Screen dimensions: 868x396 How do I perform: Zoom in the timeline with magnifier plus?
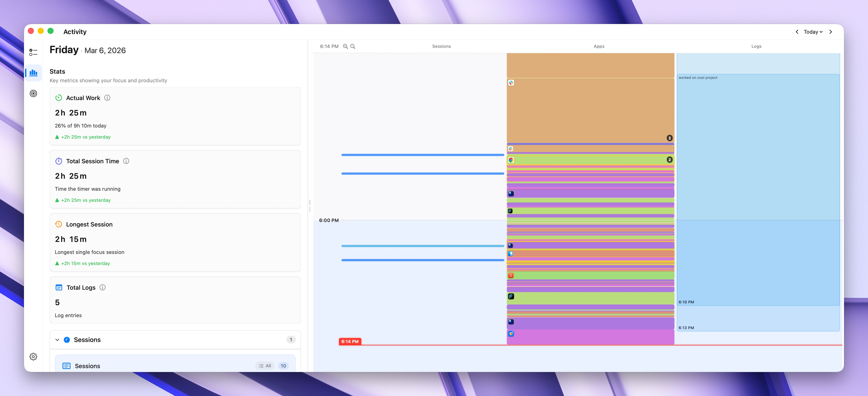coord(345,46)
